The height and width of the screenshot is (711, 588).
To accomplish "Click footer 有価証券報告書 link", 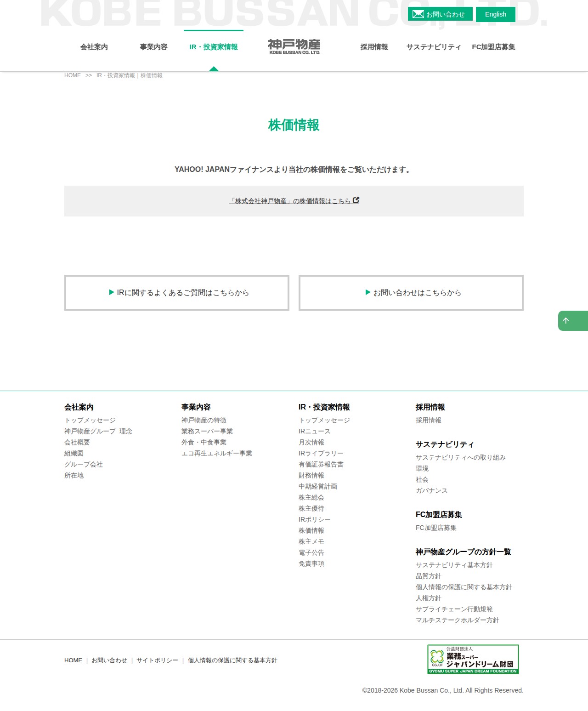I will click(x=321, y=464).
